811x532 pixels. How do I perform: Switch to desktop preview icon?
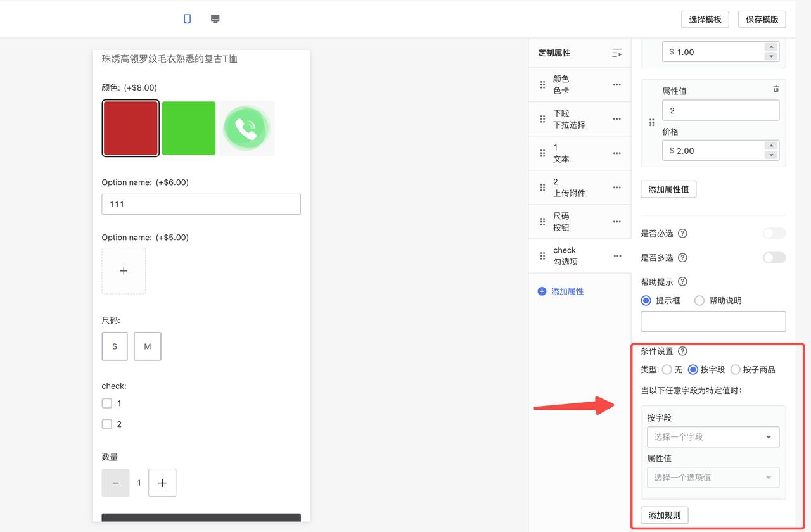[x=215, y=19]
